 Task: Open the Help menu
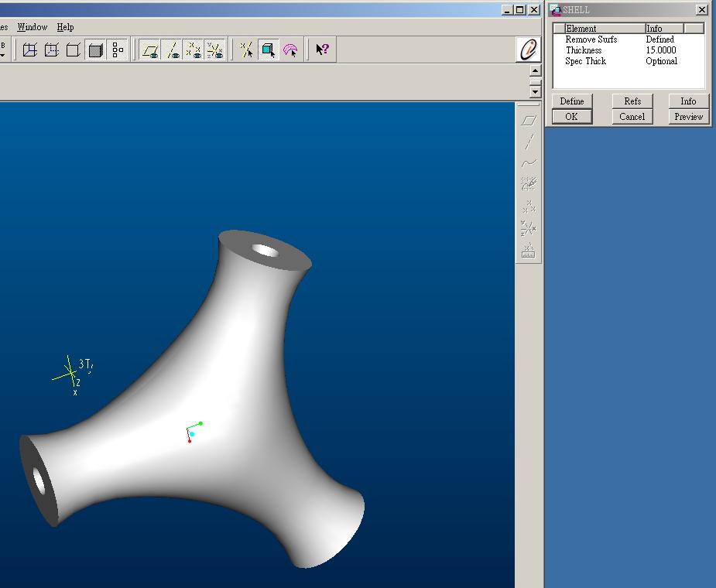pos(65,27)
